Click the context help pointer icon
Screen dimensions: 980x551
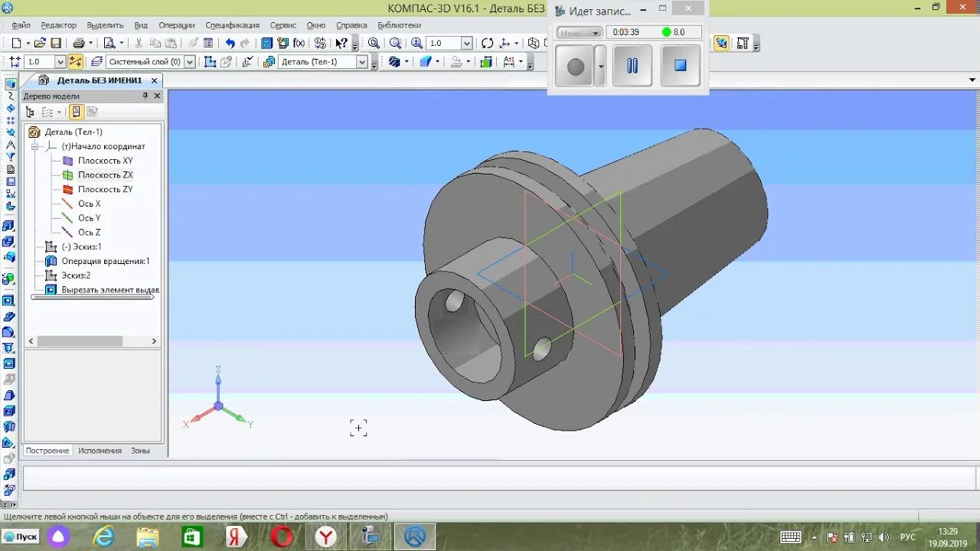click(341, 43)
